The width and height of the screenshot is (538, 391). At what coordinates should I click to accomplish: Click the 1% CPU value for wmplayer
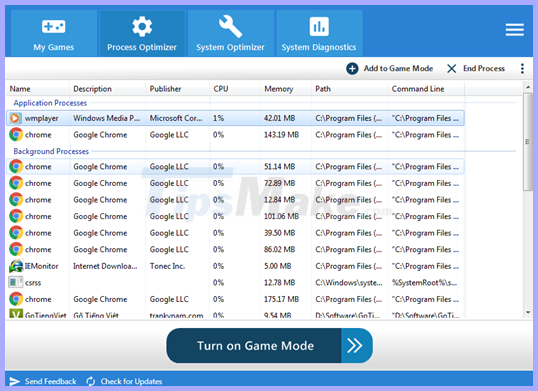point(219,118)
